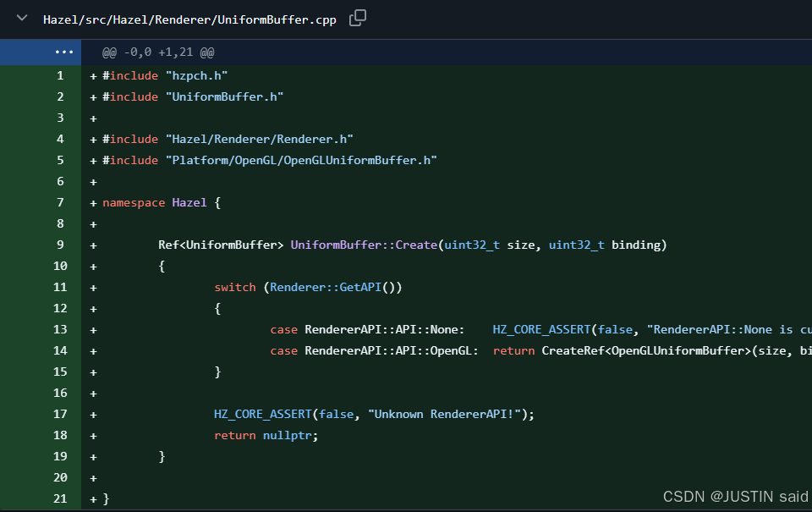Select the hunk header @@ -0,0 +1,21 @@
This screenshot has width=812, height=512.
[158, 52]
